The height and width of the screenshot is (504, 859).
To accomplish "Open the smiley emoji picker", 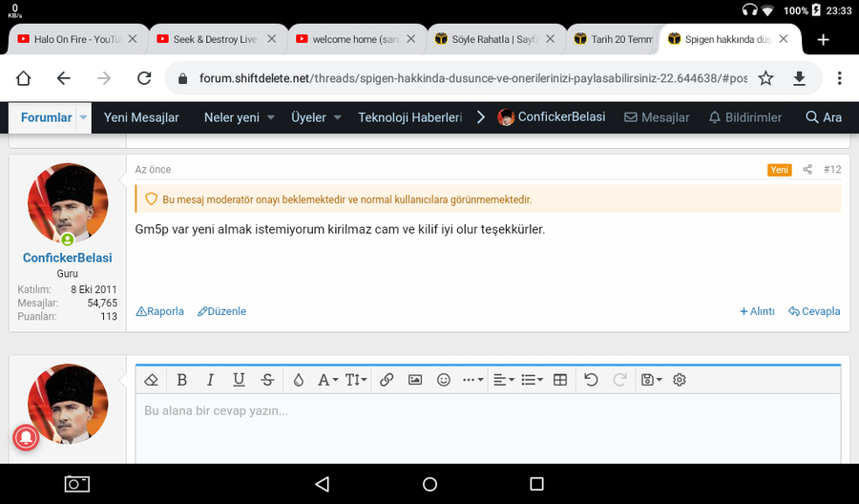I will 444,380.
